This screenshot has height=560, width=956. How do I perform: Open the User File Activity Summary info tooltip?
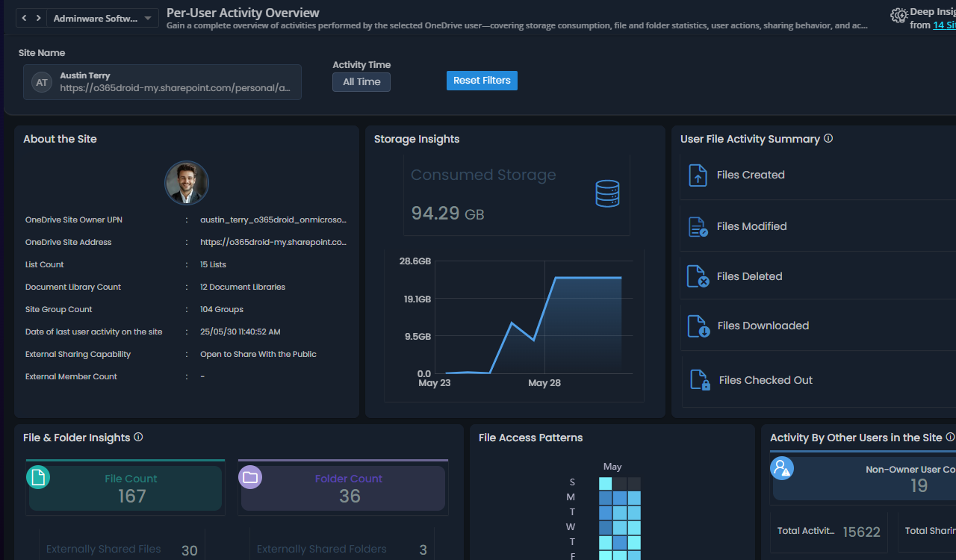click(x=828, y=137)
